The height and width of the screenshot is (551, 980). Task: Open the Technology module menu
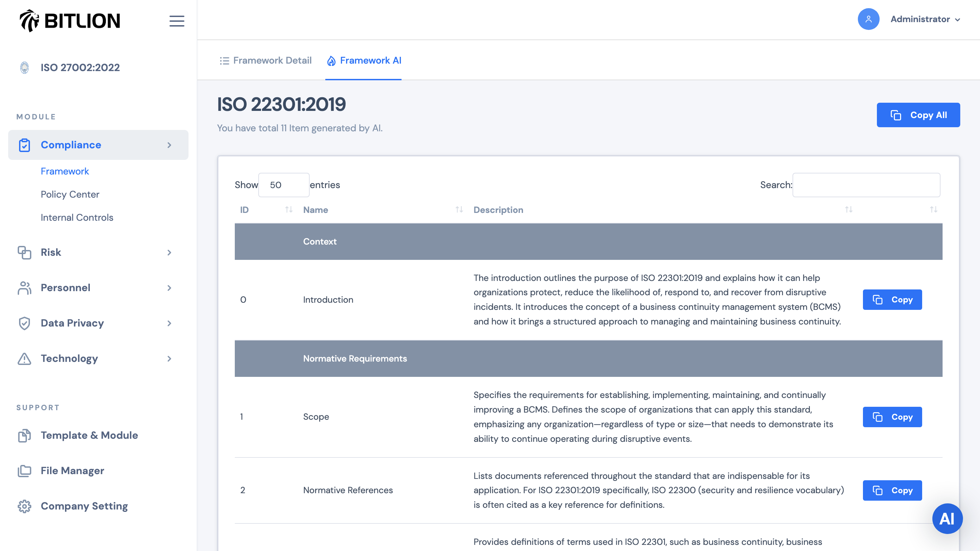[x=98, y=358]
